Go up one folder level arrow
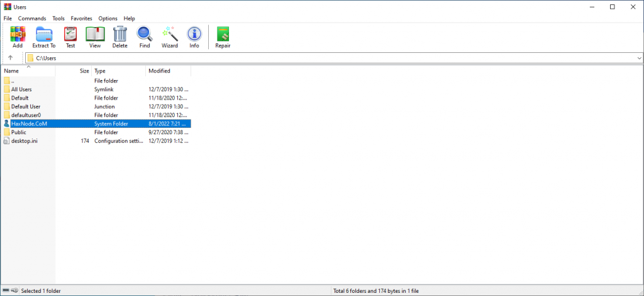 [x=11, y=58]
